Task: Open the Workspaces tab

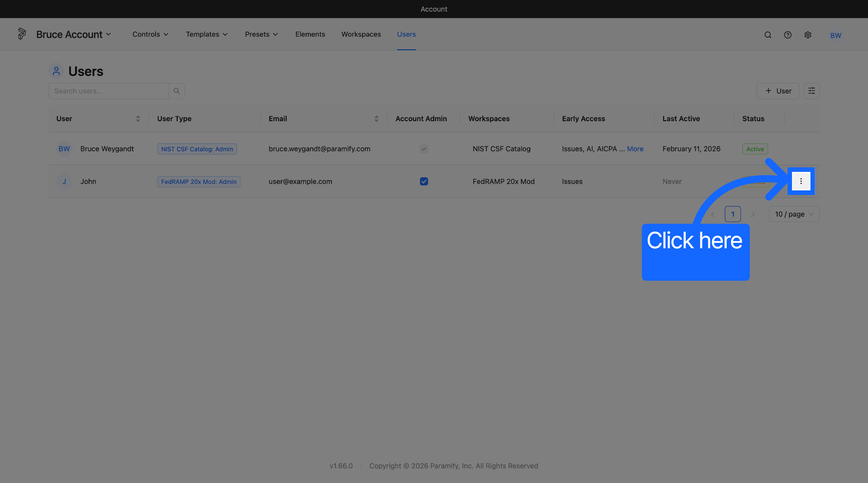Action: (361, 34)
